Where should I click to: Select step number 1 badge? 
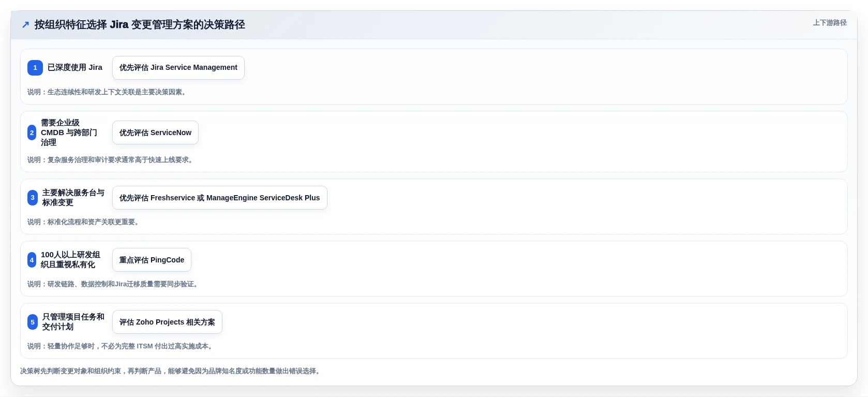(35, 68)
